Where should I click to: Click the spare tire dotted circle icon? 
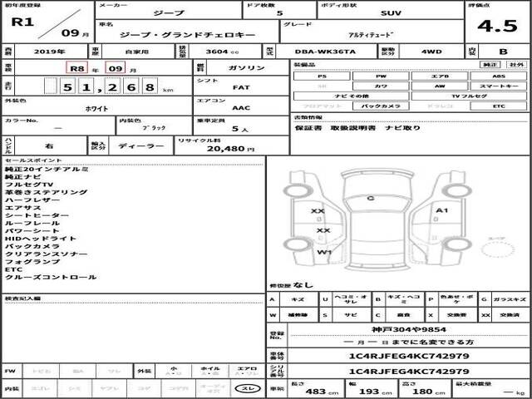497,247
